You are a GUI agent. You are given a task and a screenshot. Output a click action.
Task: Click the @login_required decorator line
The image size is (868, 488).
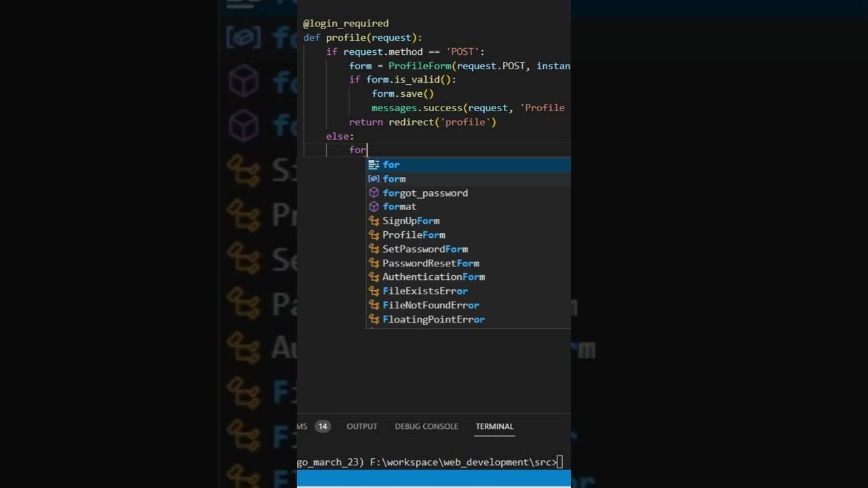pyautogui.click(x=346, y=24)
